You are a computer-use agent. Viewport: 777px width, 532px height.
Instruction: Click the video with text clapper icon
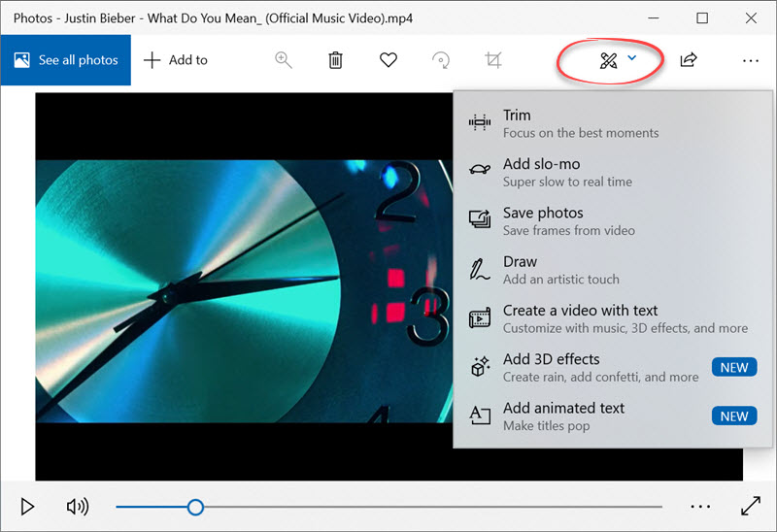tap(480, 317)
